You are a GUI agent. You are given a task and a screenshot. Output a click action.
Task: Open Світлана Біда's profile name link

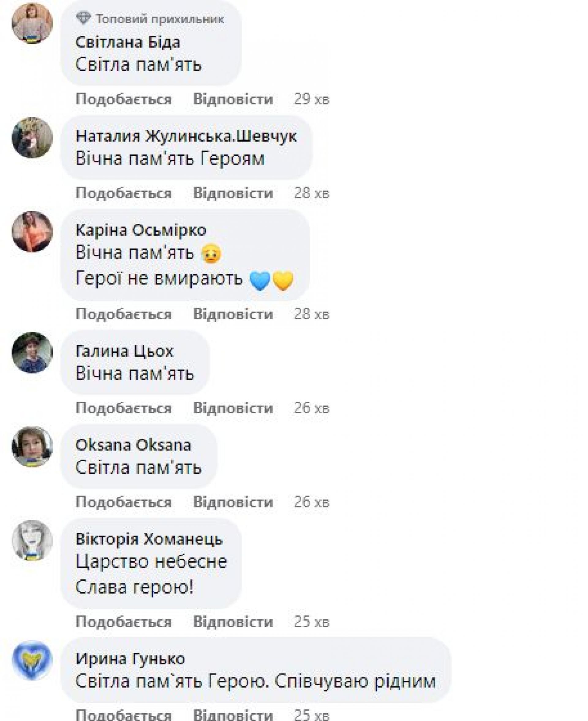click(x=128, y=42)
